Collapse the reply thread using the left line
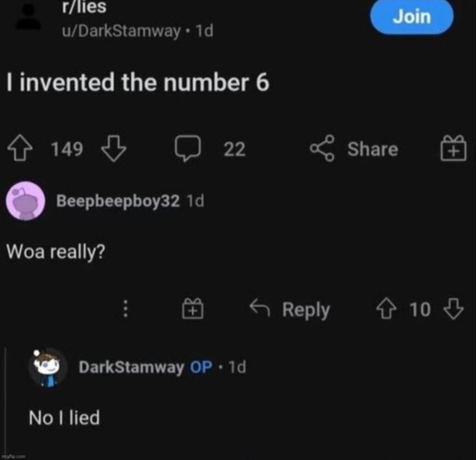The image size is (476, 460). click(6, 403)
